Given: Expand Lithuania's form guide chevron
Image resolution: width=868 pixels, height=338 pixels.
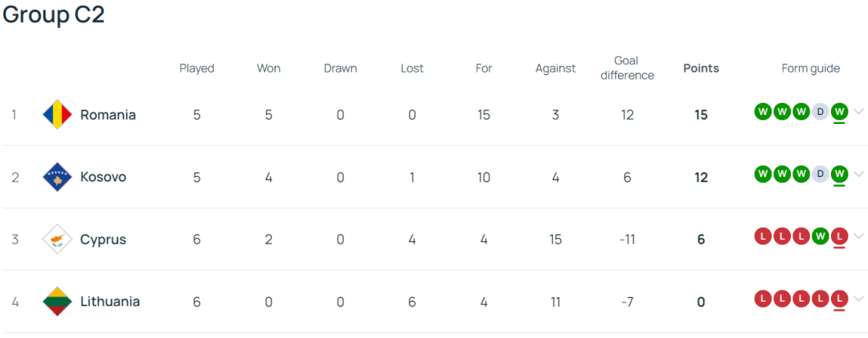Looking at the screenshot, I should pos(858,299).
